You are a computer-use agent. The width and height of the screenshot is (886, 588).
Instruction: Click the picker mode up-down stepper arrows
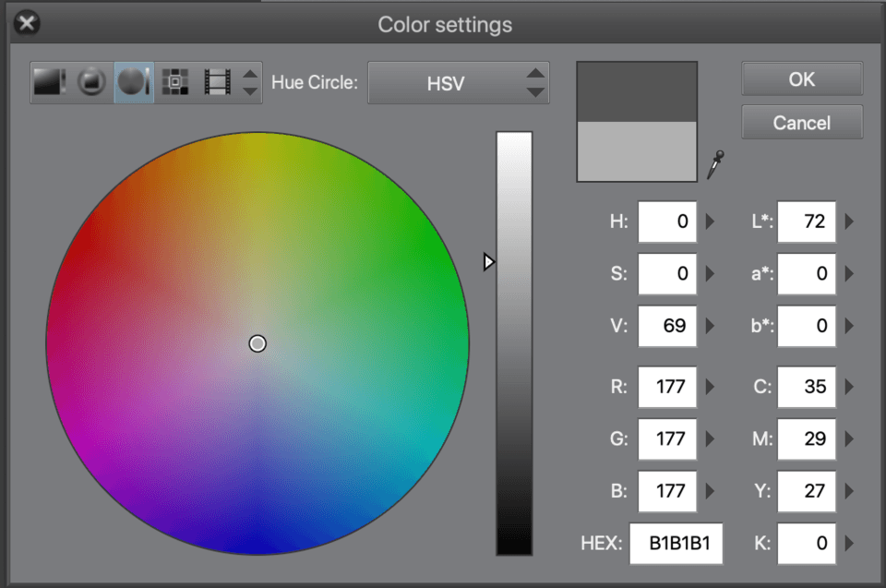[250, 82]
